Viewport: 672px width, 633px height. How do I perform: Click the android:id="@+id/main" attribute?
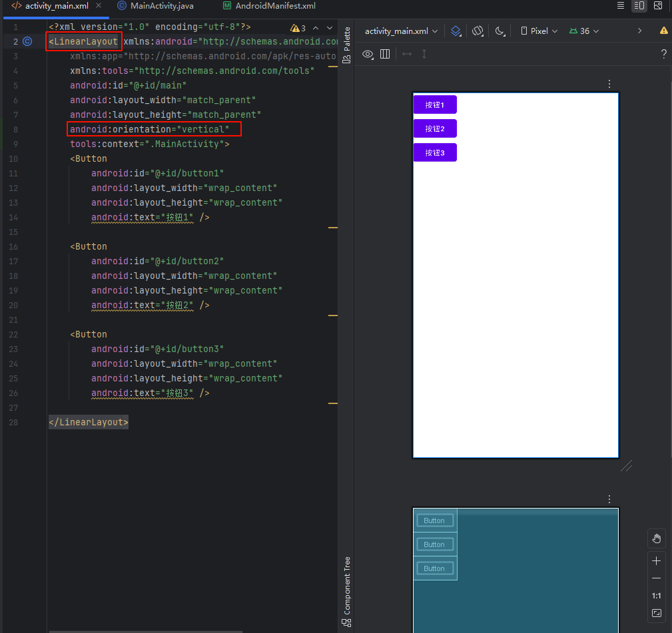click(128, 86)
